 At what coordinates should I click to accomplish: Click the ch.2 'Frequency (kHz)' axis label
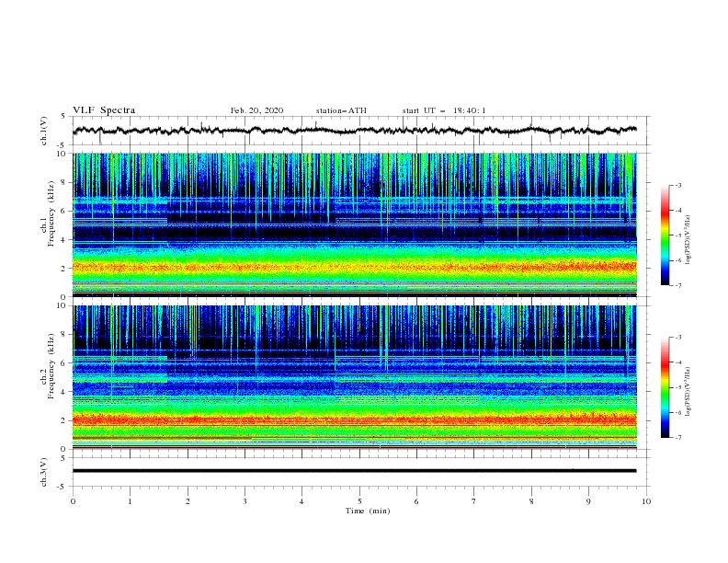click(x=51, y=366)
